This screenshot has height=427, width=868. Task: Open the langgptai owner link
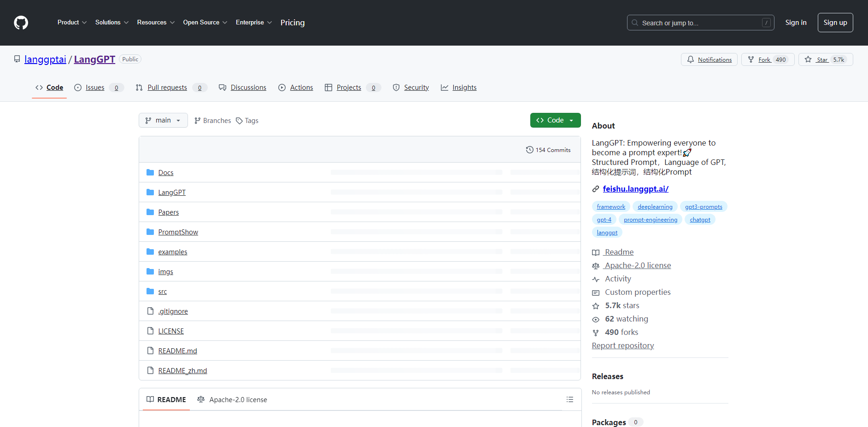click(45, 59)
